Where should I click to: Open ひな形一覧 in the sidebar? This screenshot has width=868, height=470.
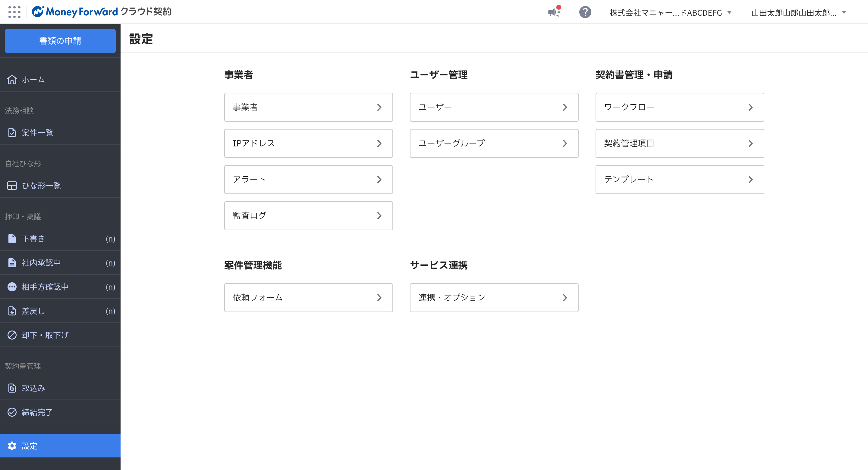click(x=60, y=186)
